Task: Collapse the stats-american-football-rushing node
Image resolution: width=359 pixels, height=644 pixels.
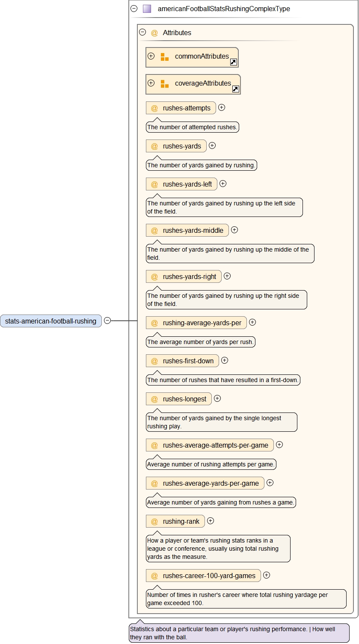Action: click(x=107, y=321)
